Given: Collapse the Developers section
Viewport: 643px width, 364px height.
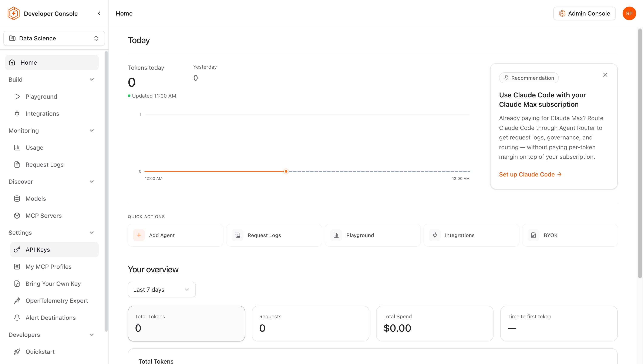Looking at the screenshot, I should coord(92,334).
